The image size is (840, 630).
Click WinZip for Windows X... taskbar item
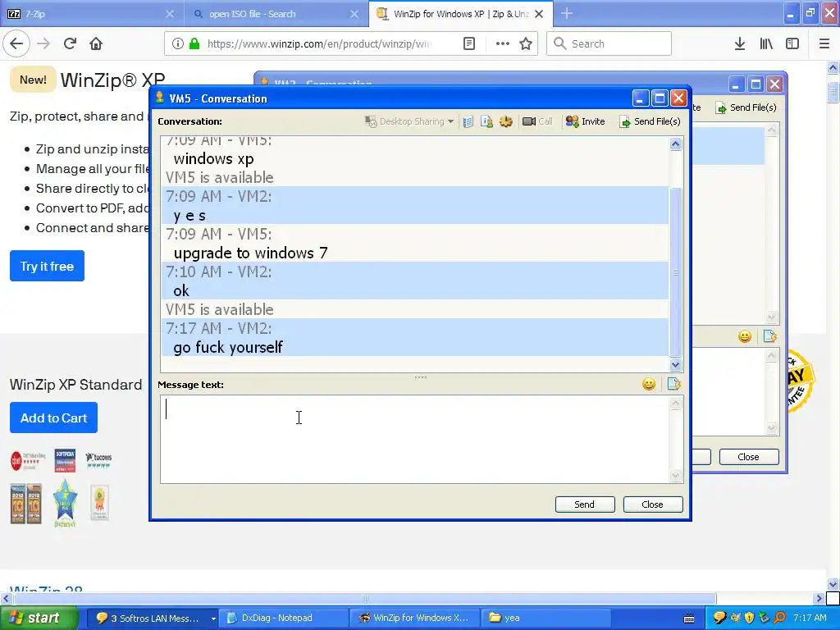pyautogui.click(x=416, y=619)
